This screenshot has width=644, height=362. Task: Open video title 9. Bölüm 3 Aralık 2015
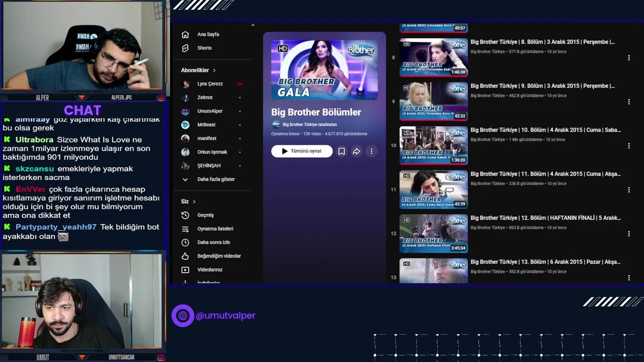coord(542,86)
